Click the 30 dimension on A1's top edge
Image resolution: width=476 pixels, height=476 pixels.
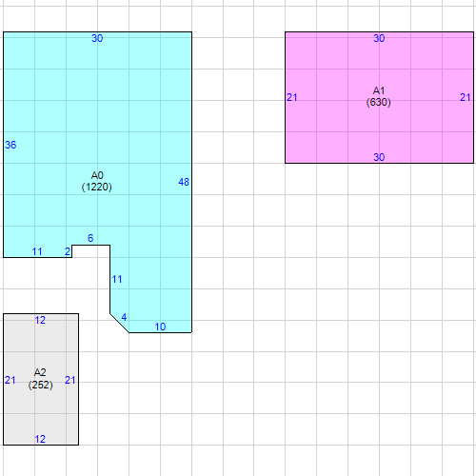tap(379, 38)
